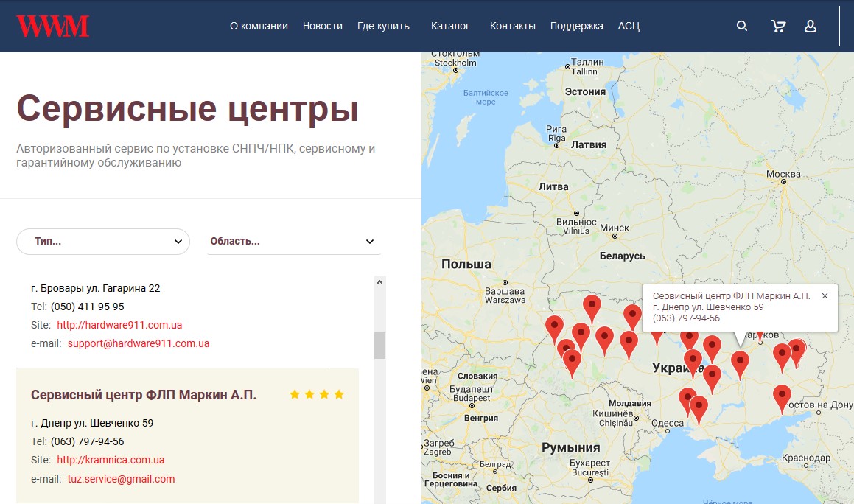Click tuz.service@gmail.com email link
This screenshot has height=504, width=854.
pyautogui.click(x=121, y=479)
